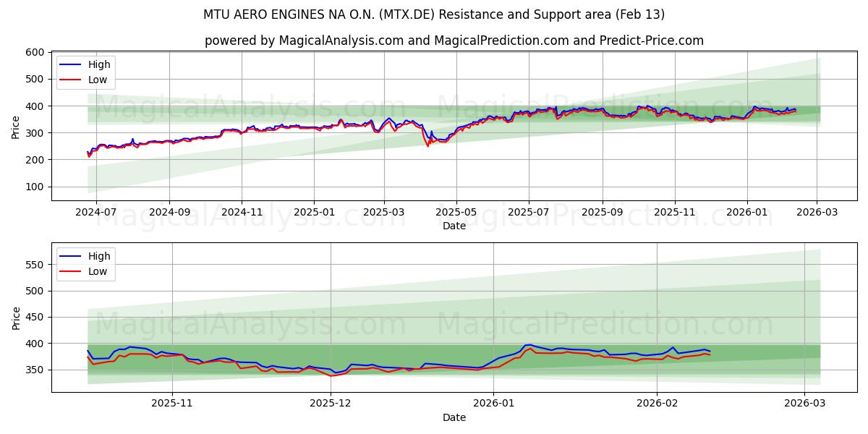The width and height of the screenshot is (868, 434).
Task: Click the 550 price tick on bottom chart
Action: click(36, 265)
